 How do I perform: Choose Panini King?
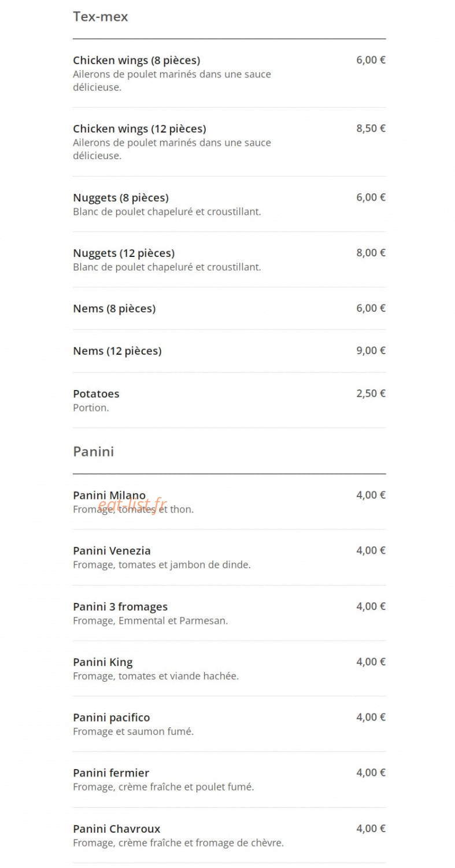(x=229, y=668)
